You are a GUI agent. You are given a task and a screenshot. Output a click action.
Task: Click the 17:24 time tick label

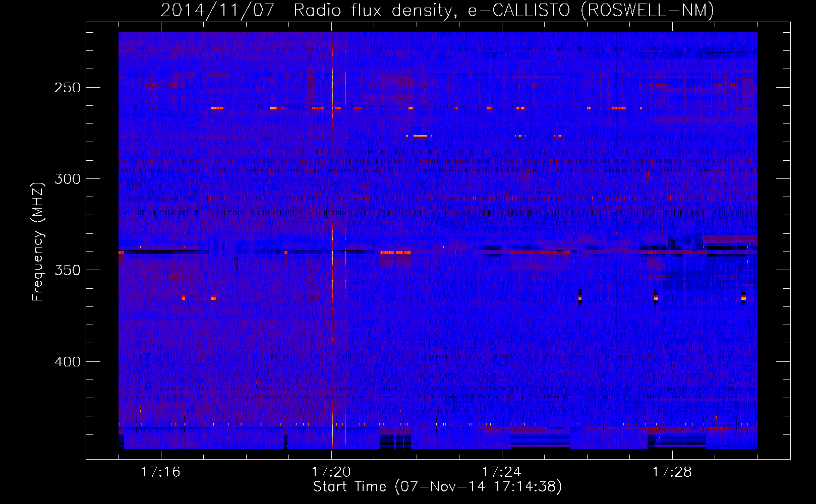501,472
